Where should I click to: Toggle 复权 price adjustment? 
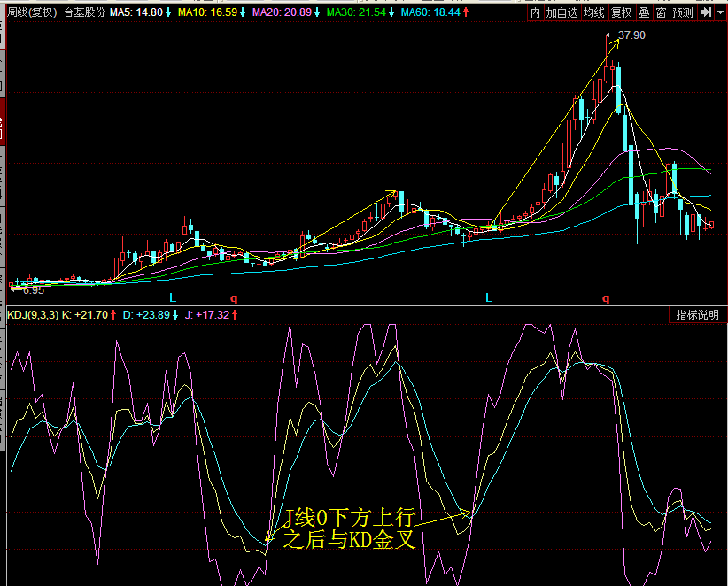[621, 13]
